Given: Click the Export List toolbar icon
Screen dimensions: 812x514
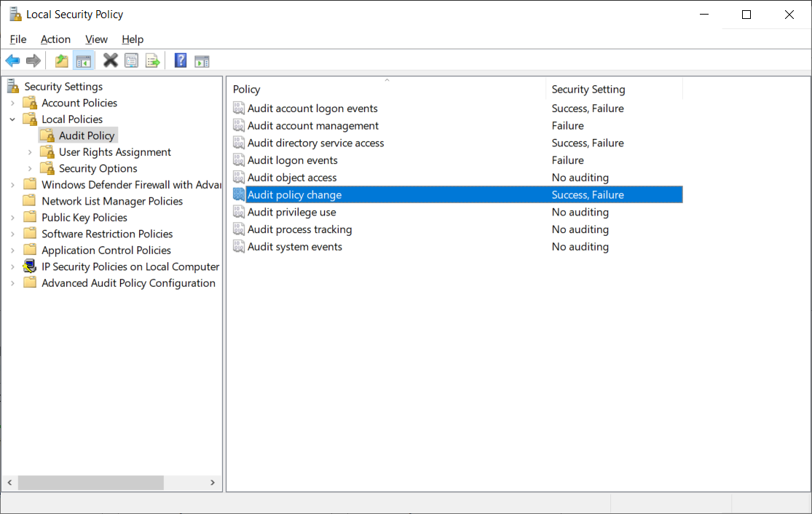Looking at the screenshot, I should pyautogui.click(x=152, y=60).
